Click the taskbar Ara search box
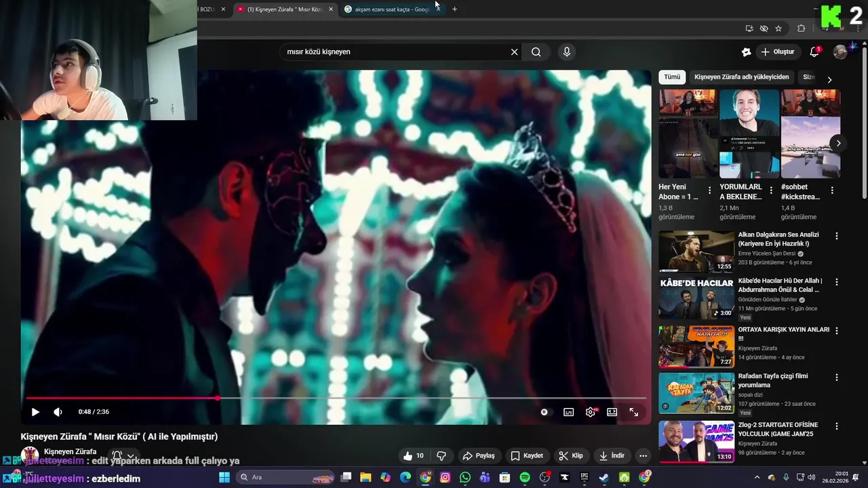Viewport: 868px width, 488px height. (284, 477)
